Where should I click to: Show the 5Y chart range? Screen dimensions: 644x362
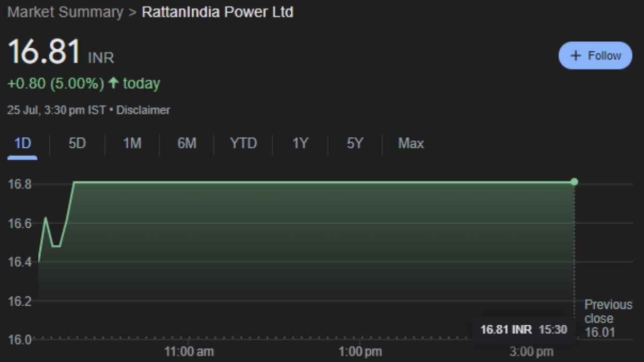355,143
